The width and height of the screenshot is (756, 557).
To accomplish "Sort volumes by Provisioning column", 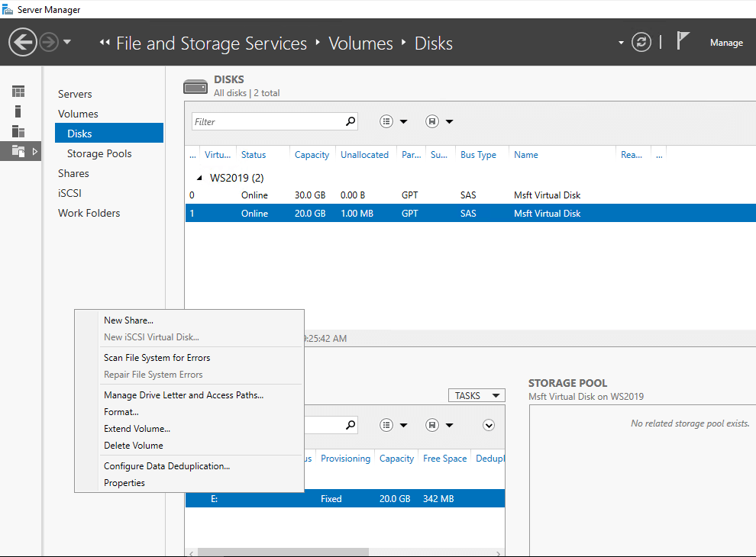I will pos(345,459).
